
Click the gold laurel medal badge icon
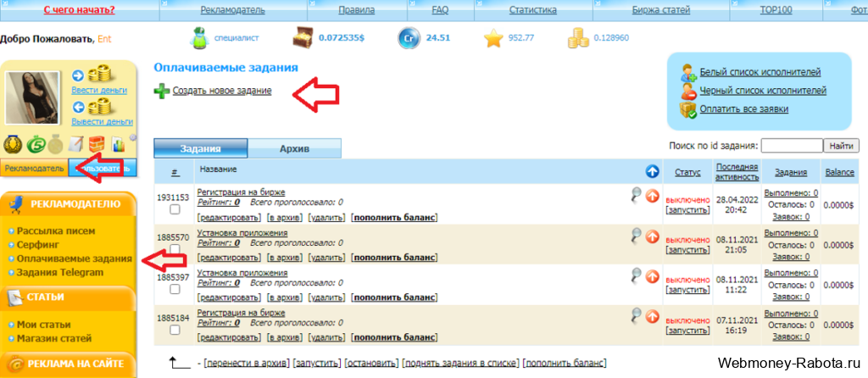[x=13, y=145]
